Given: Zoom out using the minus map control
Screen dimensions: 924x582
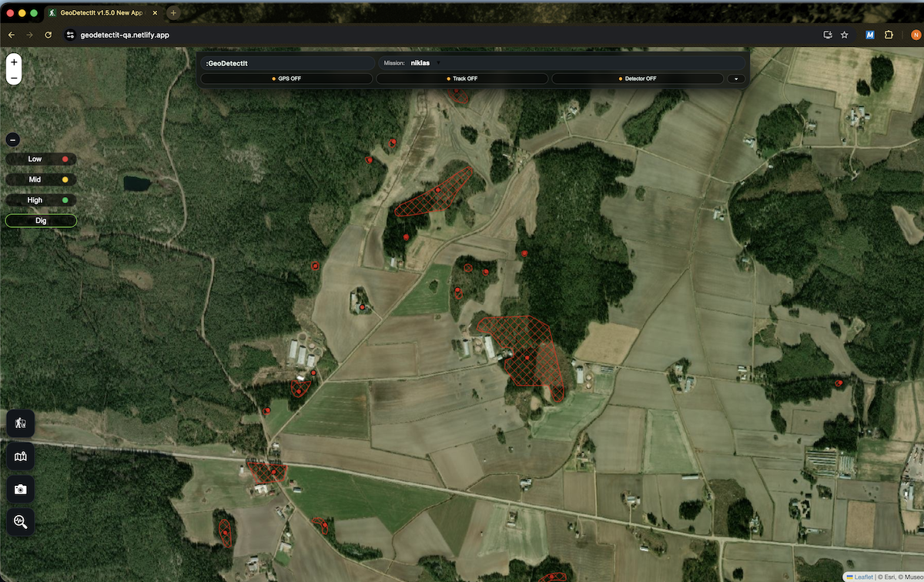Looking at the screenshot, I should [13, 78].
